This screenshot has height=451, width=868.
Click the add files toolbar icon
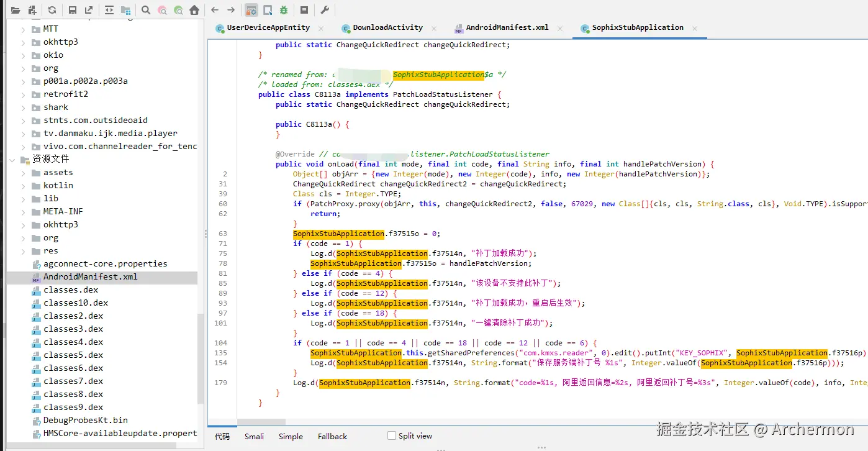pyautogui.click(x=31, y=10)
